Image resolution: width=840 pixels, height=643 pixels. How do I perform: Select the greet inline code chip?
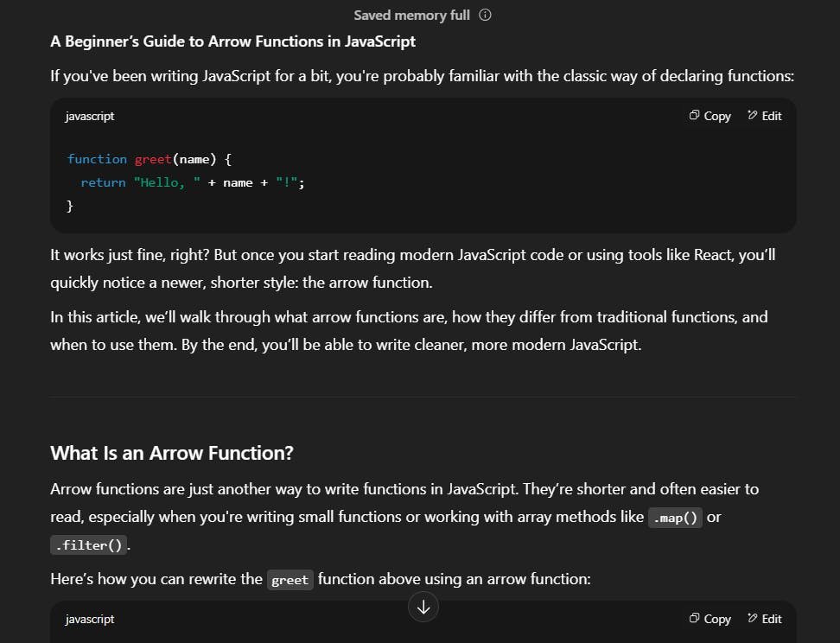coord(290,580)
